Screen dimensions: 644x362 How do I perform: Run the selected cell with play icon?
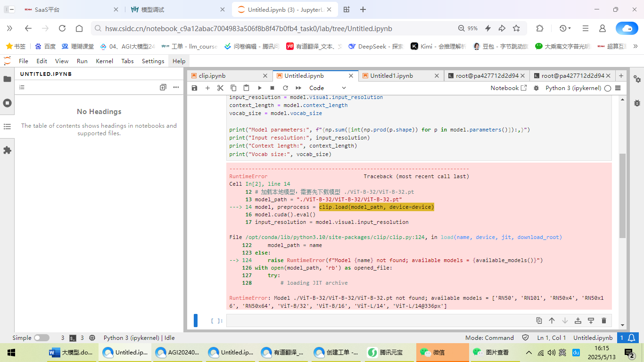click(x=259, y=88)
